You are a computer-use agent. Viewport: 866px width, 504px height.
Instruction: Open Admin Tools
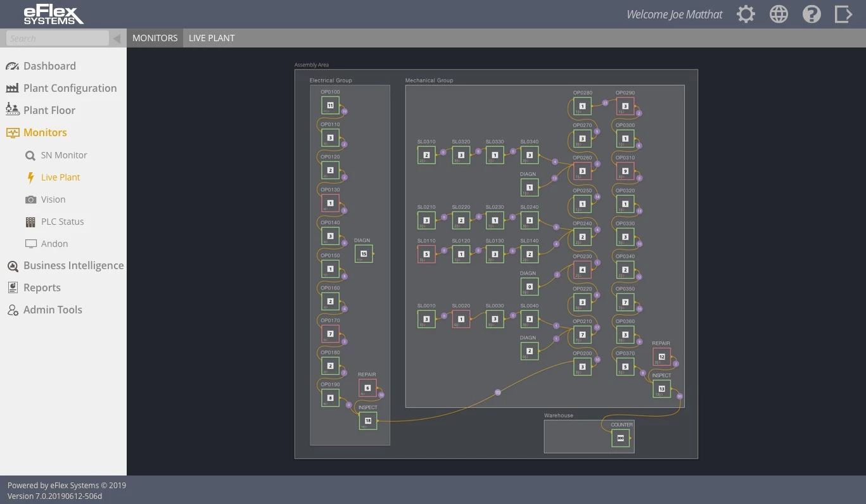(53, 310)
